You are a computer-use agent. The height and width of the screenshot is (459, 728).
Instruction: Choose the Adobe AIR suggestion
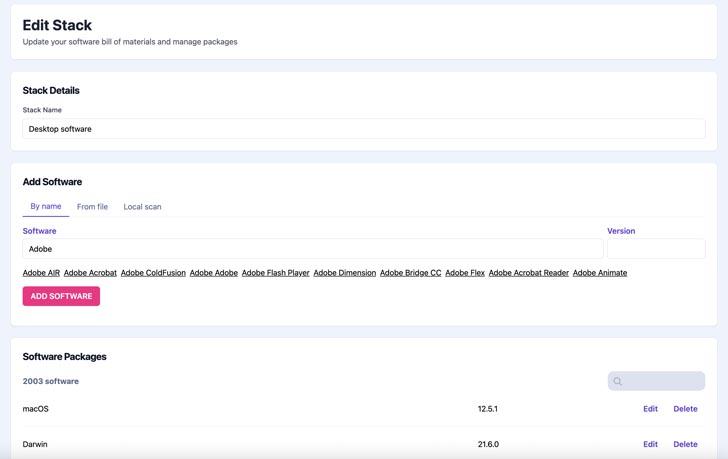tap(41, 273)
